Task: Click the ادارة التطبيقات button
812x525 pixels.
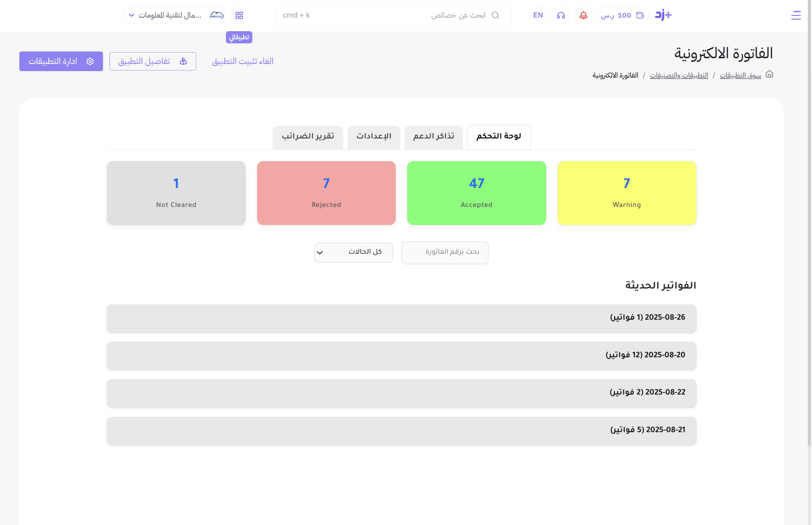Action: [x=61, y=61]
